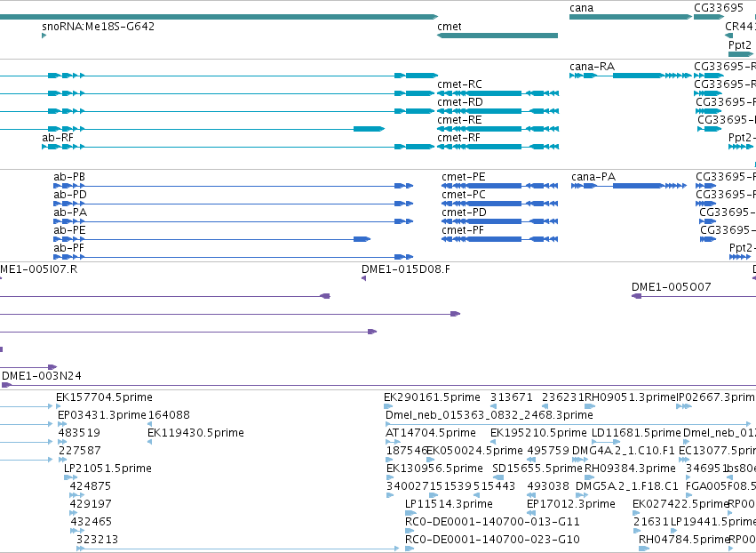Click the Dmel_neb_015363_0832_2468.3prime label
The width and height of the screenshot is (756, 553).
coord(489,415)
